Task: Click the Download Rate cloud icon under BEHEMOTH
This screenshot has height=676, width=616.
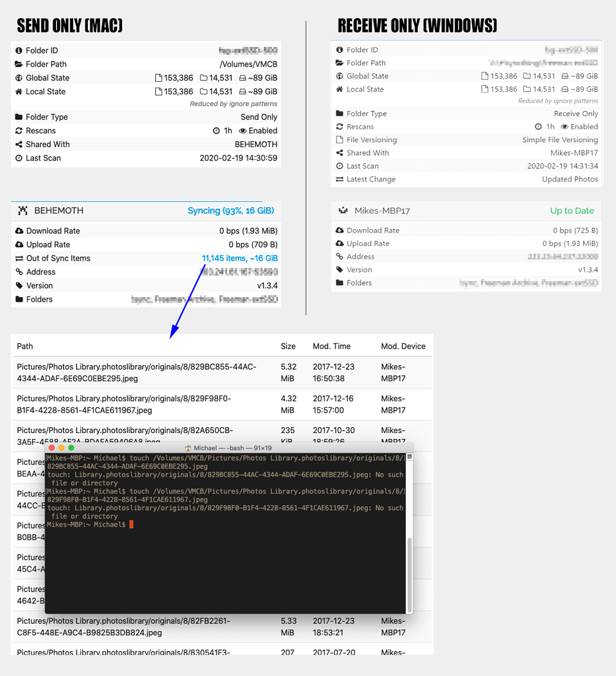Action: click(19, 230)
